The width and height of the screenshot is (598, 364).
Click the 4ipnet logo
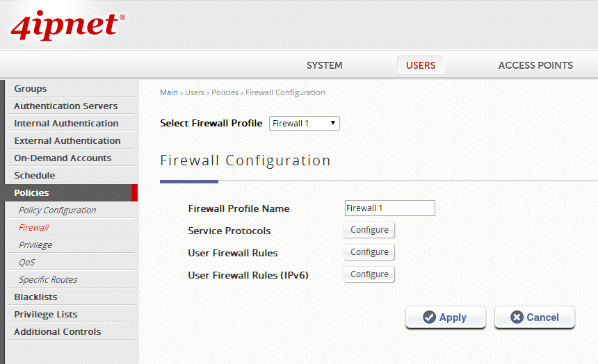point(67,25)
